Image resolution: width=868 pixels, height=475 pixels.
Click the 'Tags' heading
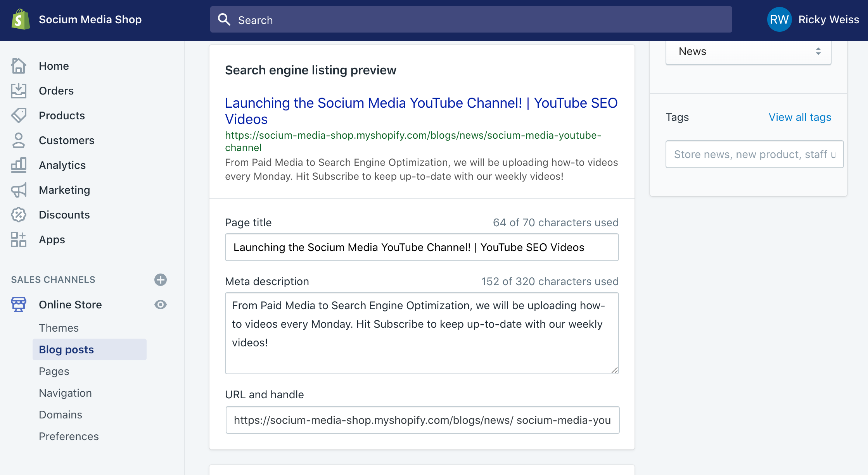[677, 117]
